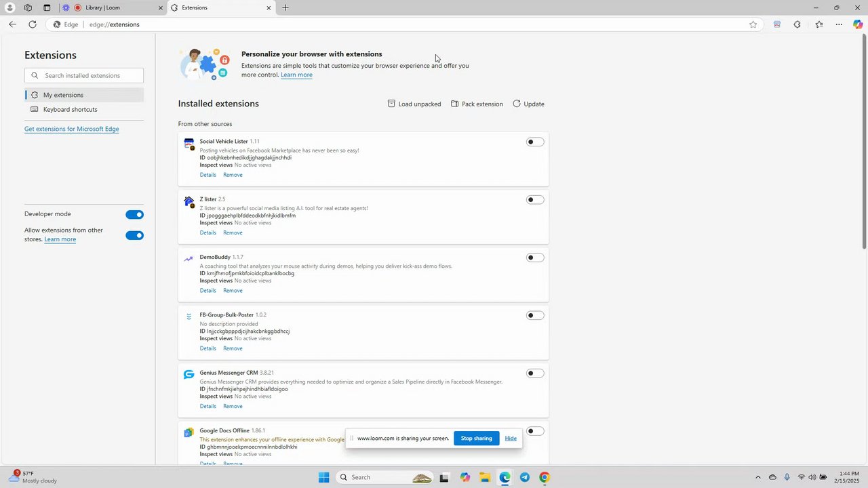
Task: Open Details for FB-Group-Bulk-Poster
Action: click(208, 348)
